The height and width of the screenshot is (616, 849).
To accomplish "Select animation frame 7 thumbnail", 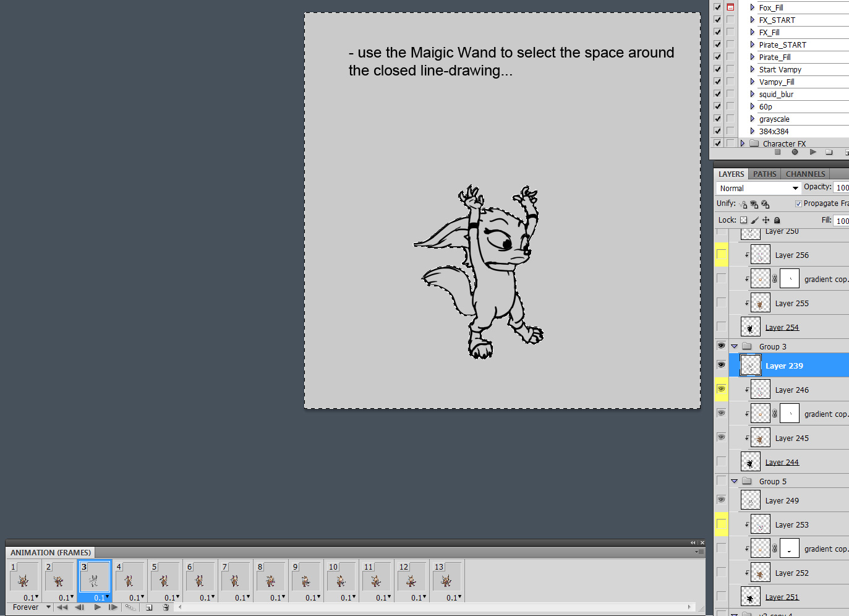I will 236,577.
